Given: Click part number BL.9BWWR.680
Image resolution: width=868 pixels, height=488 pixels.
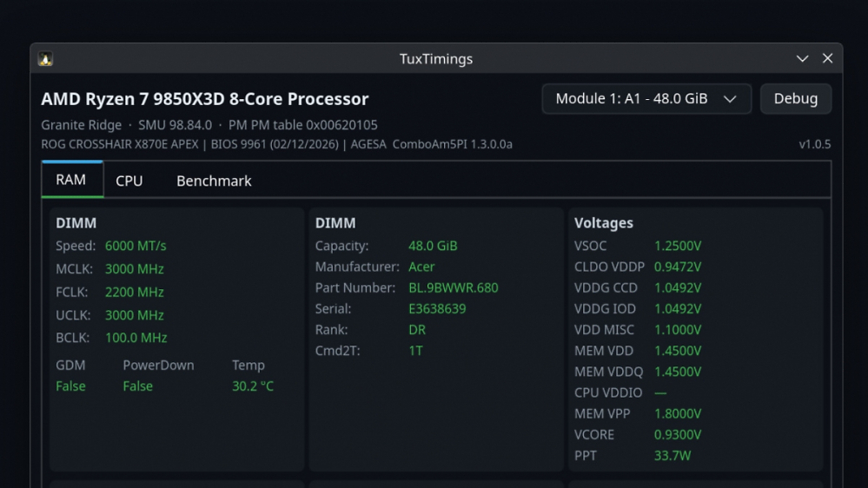Looking at the screenshot, I should pyautogui.click(x=454, y=287).
